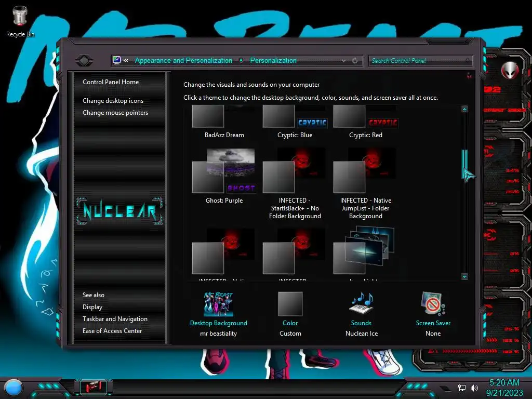Open Ease of Access Center
The width and height of the screenshot is (532, 399).
[112, 331]
